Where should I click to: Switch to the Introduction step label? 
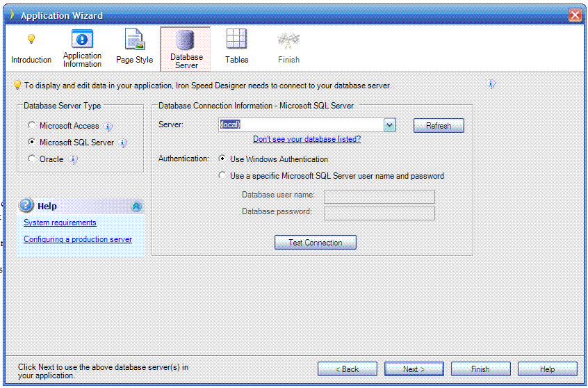31,60
